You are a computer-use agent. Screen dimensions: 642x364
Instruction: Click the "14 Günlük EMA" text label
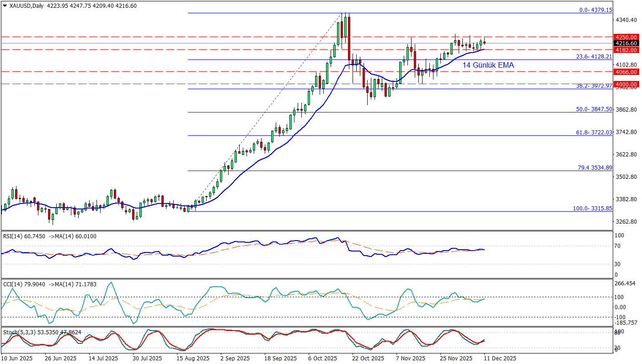tap(488, 65)
